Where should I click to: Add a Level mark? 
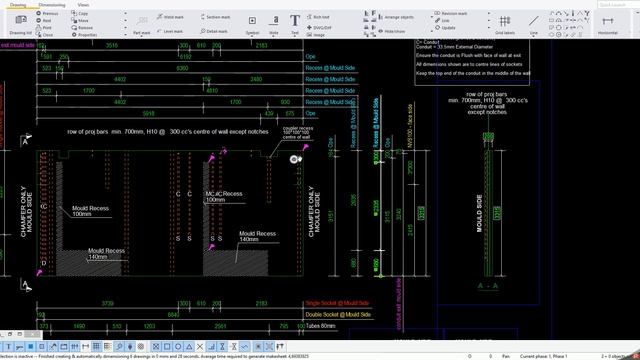tap(170, 31)
